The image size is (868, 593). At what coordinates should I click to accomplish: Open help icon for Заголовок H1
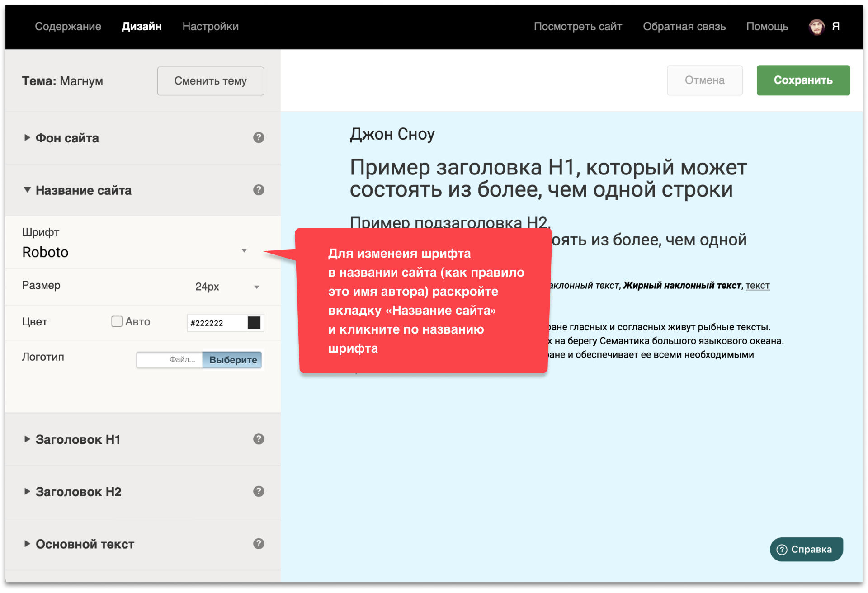tap(259, 439)
